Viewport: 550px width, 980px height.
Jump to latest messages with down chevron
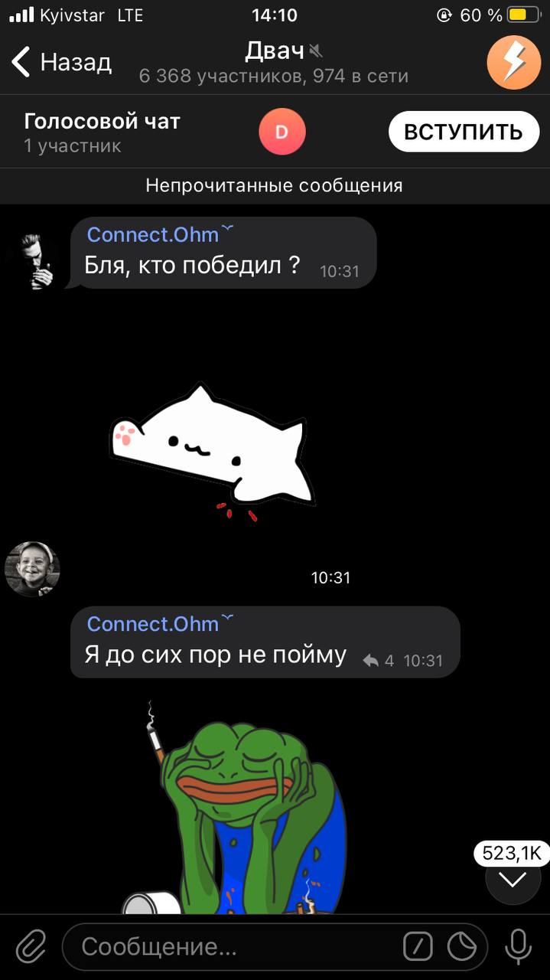point(513,879)
